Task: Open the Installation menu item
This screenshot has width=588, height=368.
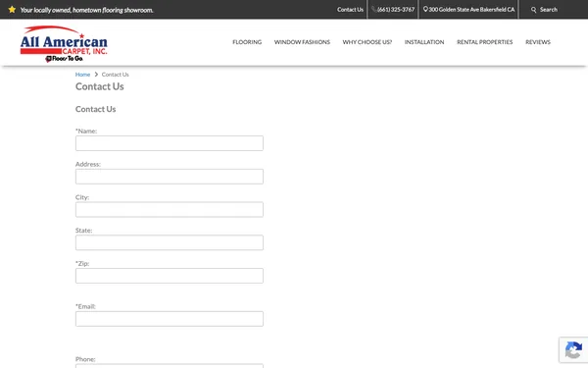Action: [x=424, y=42]
